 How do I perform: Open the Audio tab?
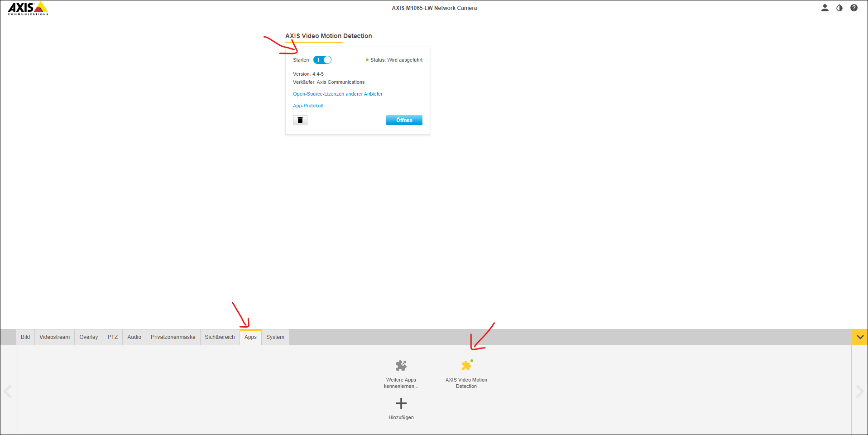(134, 337)
